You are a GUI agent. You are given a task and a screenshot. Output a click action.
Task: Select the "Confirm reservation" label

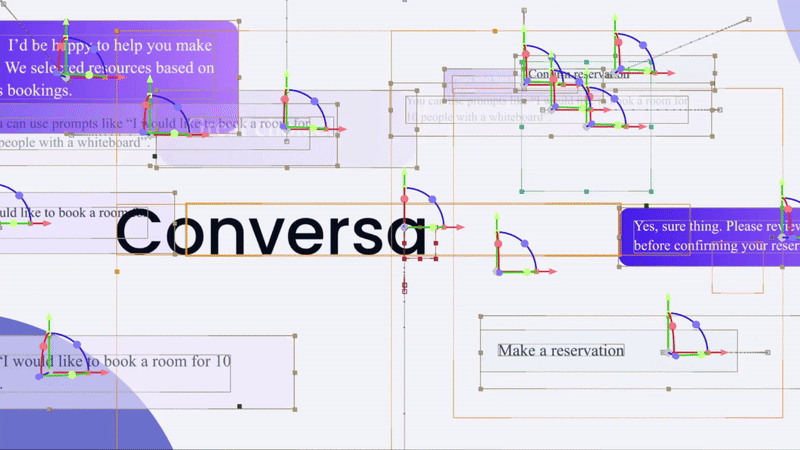(x=577, y=74)
